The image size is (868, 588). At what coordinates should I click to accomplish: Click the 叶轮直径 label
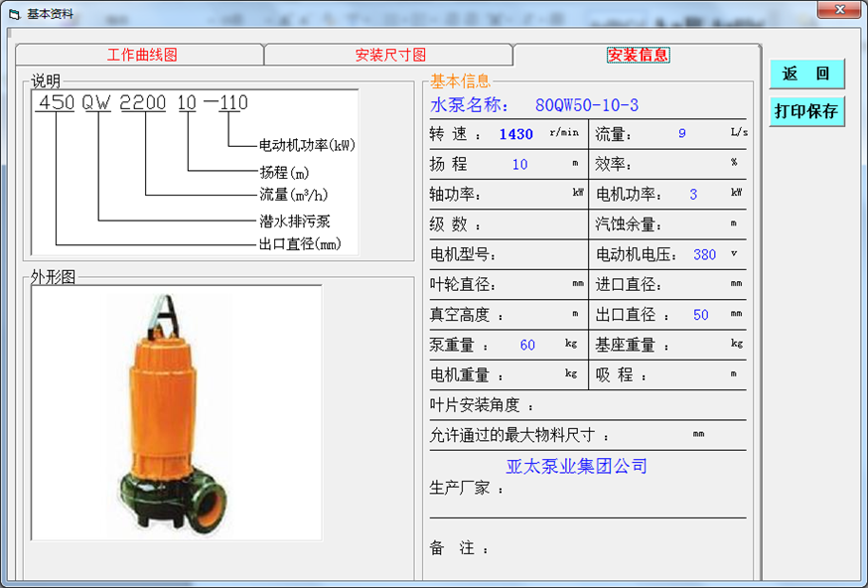click(463, 285)
